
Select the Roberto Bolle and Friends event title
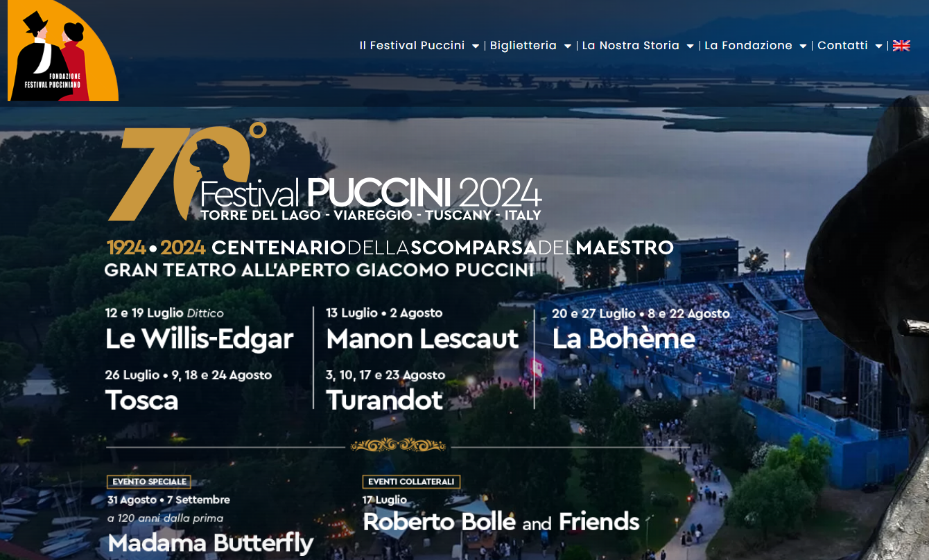501,521
